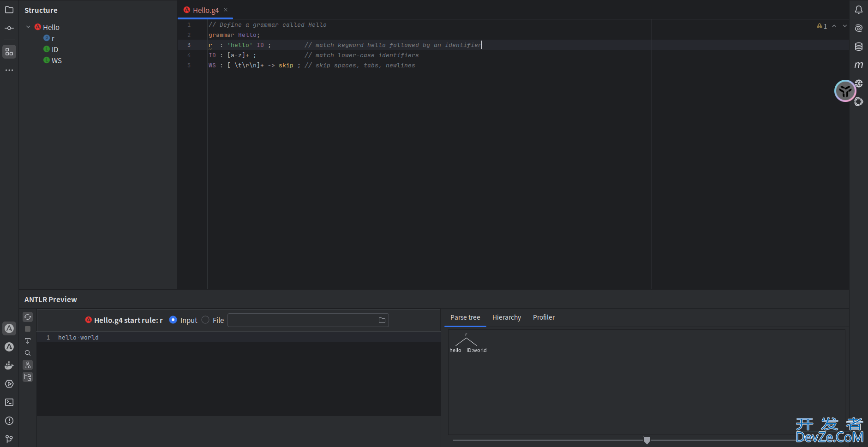Click the ANTLR Preview panel title
Screen dimensions: 868x447
point(51,299)
